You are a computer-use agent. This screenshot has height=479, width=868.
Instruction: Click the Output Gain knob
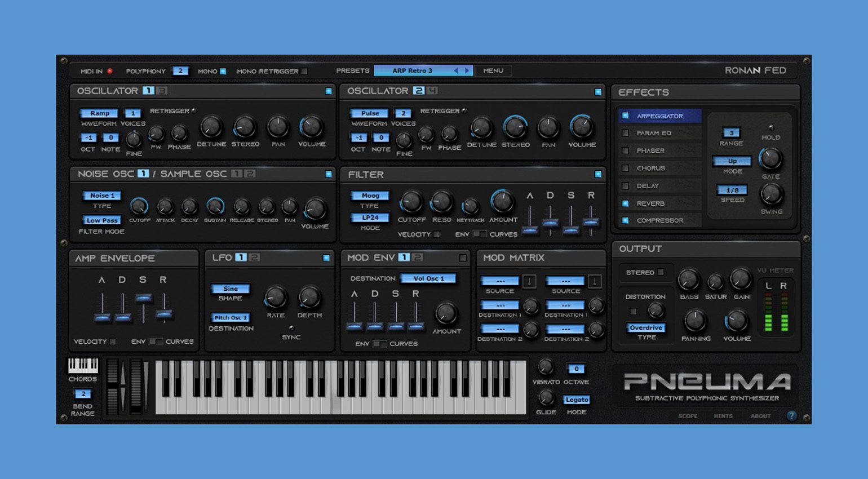pyautogui.click(x=741, y=279)
